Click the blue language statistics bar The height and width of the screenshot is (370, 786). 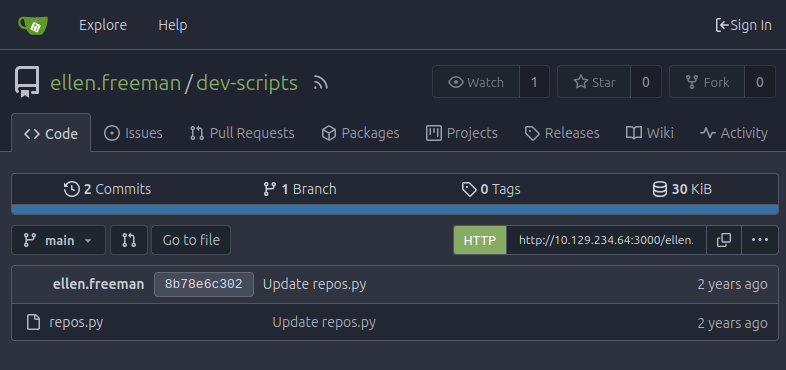[395, 210]
